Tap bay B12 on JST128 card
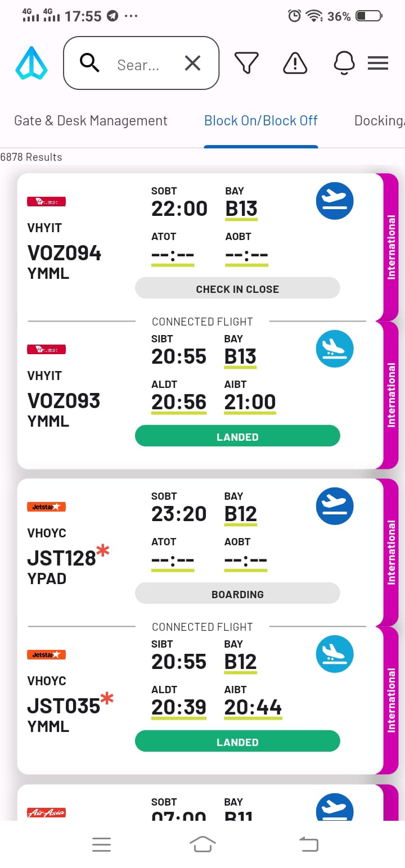The width and height of the screenshot is (405, 868). pyautogui.click(x=241, y=514)
